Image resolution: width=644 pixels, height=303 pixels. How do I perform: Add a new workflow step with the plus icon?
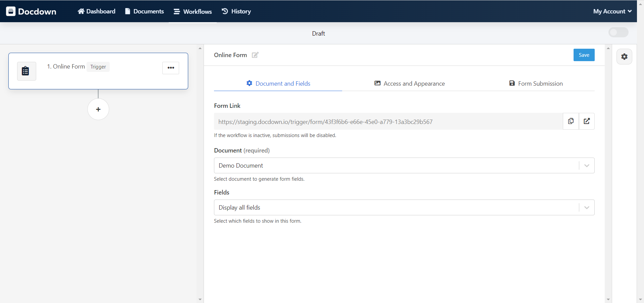point(98,109)
